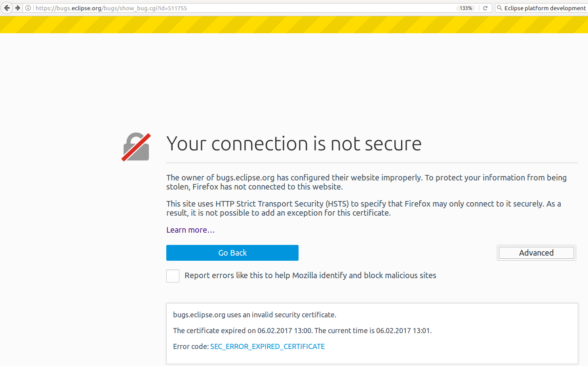Reload the page with the refresh icon
The width and height of the screenshot is (588, 366).
pos(485,8)
